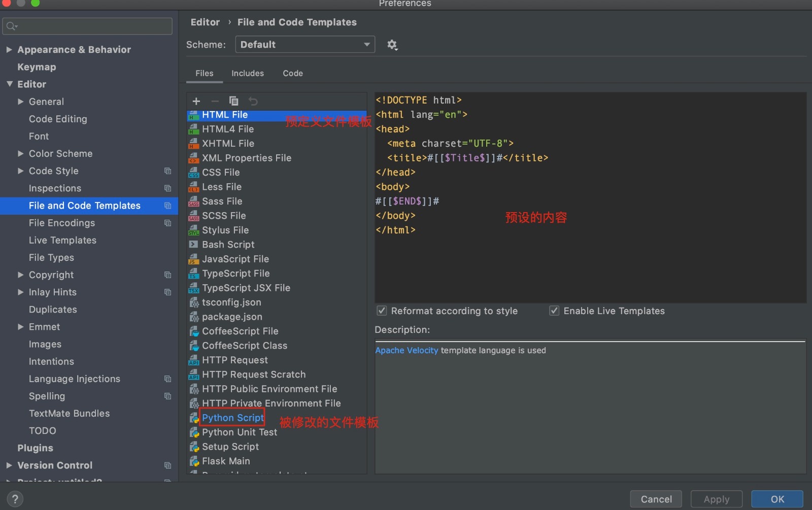812x510 pixels.
Task: Click inside the template code editor
Action: pyautogui.click(x=590, y=197)
